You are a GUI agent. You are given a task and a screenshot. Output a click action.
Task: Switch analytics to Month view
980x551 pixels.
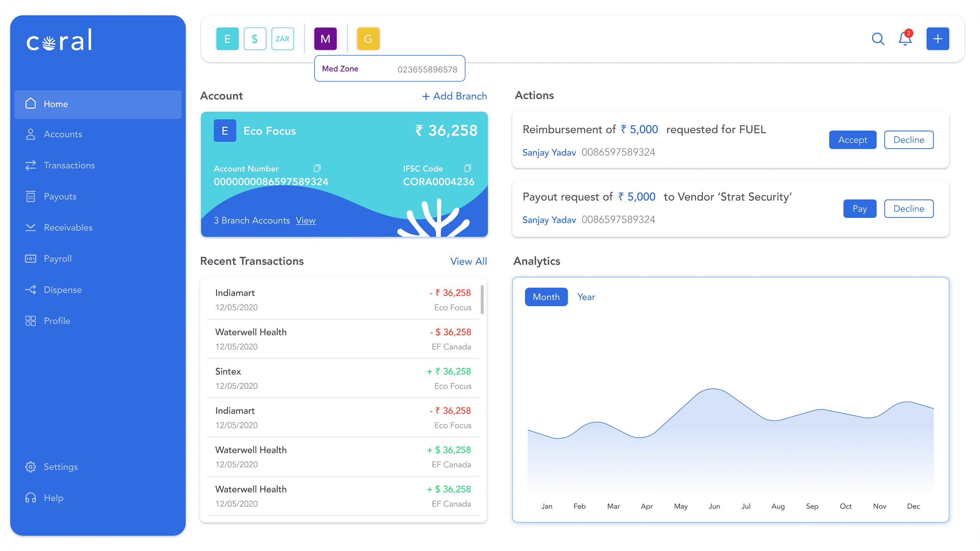pos(546,297)
